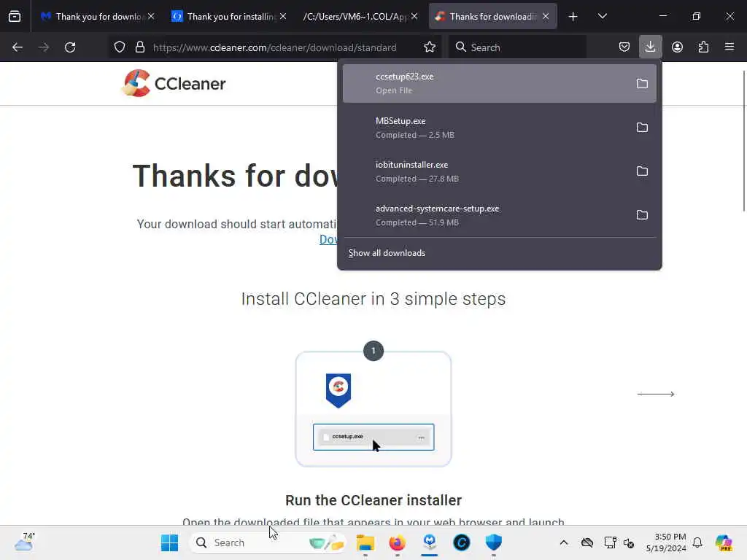Open the Windows Start menu
The width and height of the screenshot is (747, 560).
(x=169, y=542)
